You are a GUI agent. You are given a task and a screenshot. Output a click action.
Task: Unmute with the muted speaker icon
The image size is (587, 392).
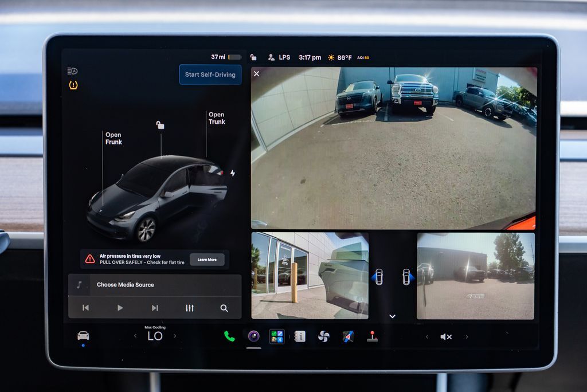(446, 336)
